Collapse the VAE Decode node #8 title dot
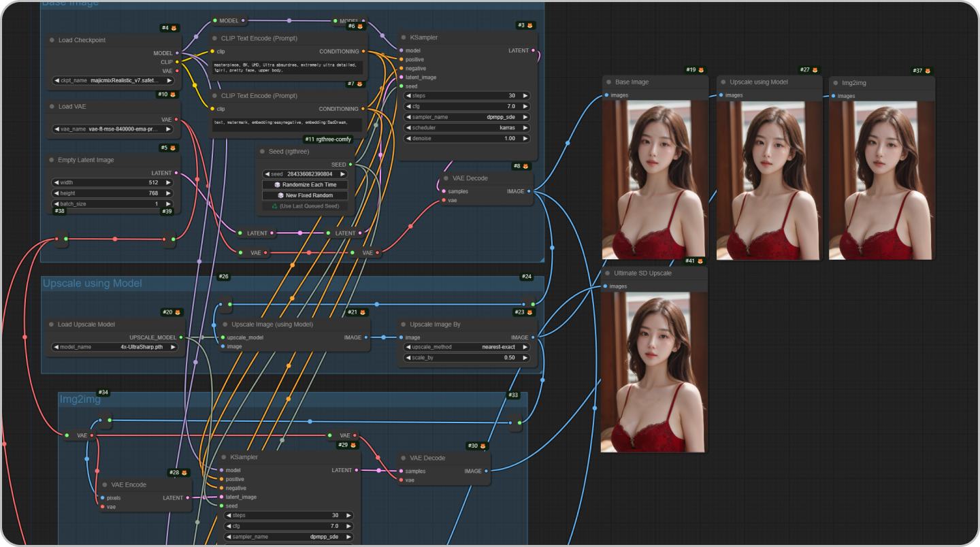 [446, 178]
